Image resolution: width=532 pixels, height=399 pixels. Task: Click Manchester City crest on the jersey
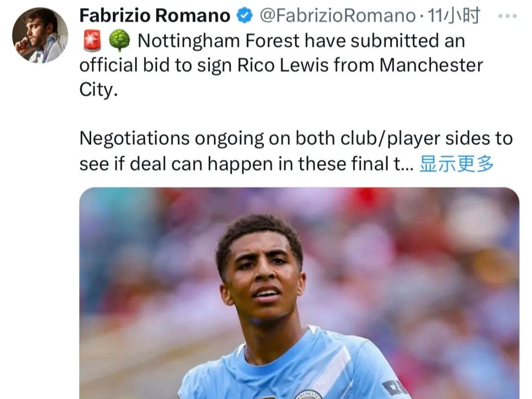click(x=308, y=394)
